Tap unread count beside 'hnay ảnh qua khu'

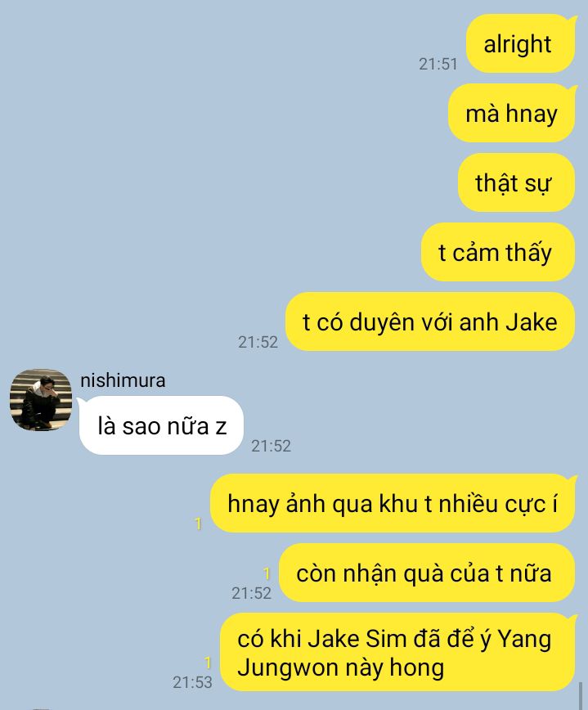198,524
